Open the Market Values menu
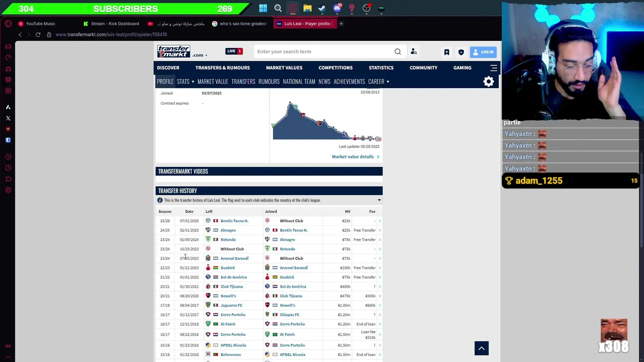This screenshot has width=644, height=362. tap(284, 67)
